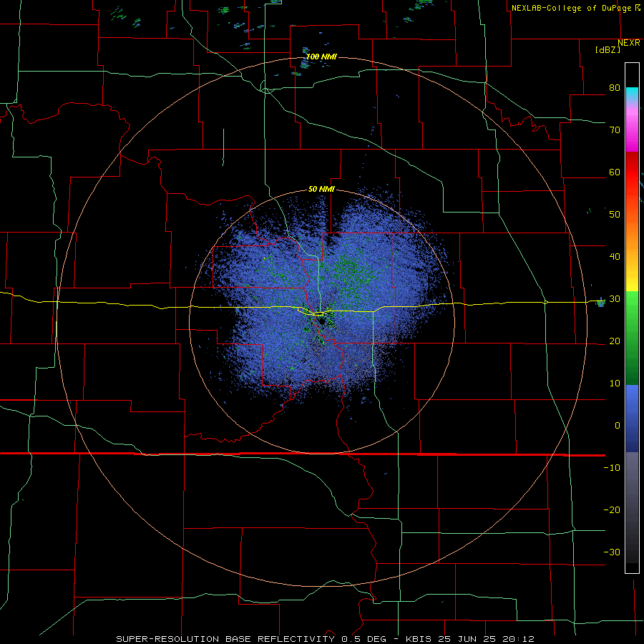Click the 20 value on the dBZ scale
The width and height of the screenshot is (644, 644).
point(615,341)
